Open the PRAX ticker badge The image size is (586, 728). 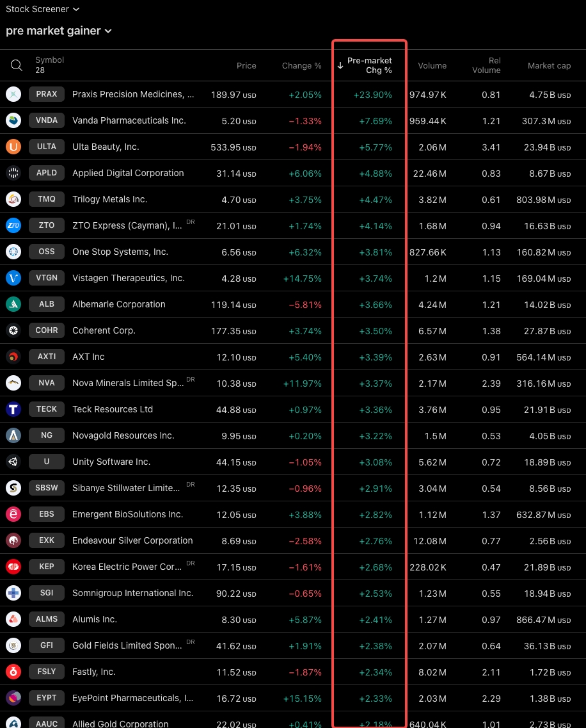click(x=47, y=94)
